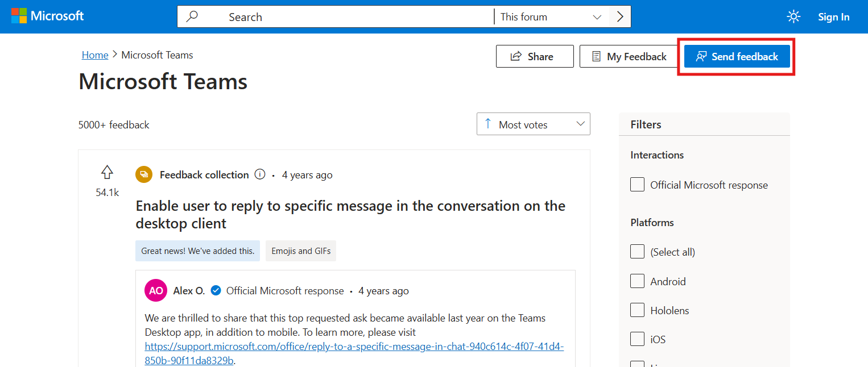Click the 'Great news! We've added this.' tag
This screenshot has width=868, height=367.
tap(197, 251)
